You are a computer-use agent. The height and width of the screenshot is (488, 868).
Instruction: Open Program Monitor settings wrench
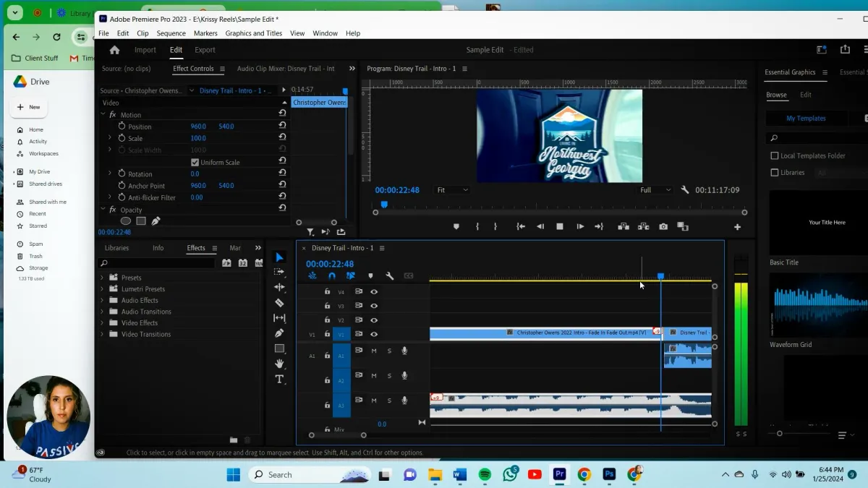coord(685,190)
